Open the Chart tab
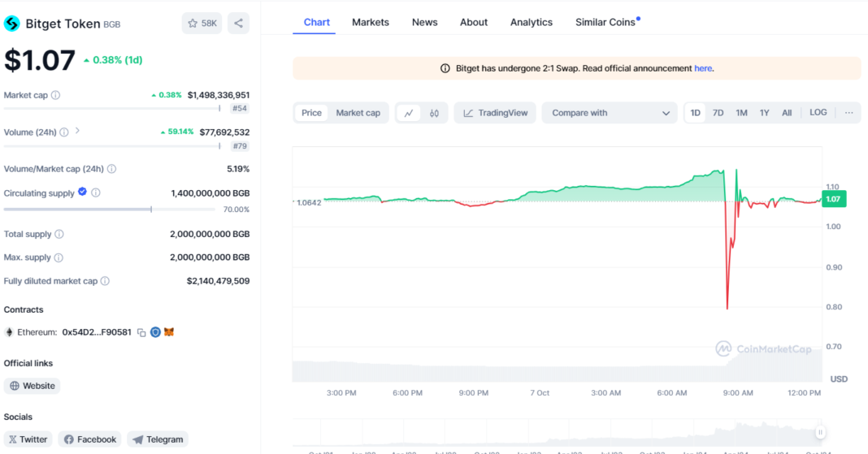This screenshot has width=868, height=454. [x=317, y=22]
